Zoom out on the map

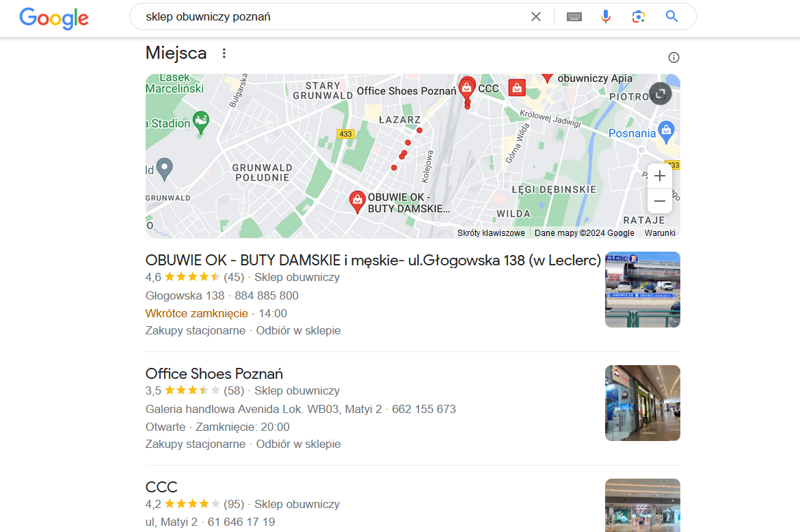660,201
